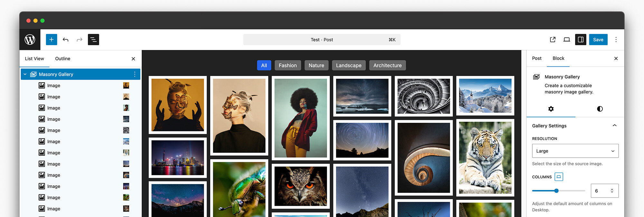Open the Resolution dropdown set to Large

tap(575, 151)
